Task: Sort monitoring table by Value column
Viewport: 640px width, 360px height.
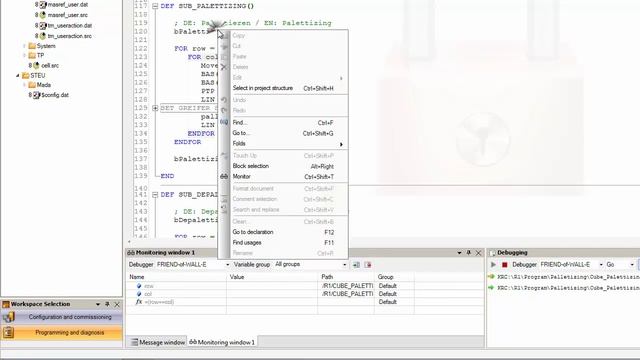Action: pos(272,277)
